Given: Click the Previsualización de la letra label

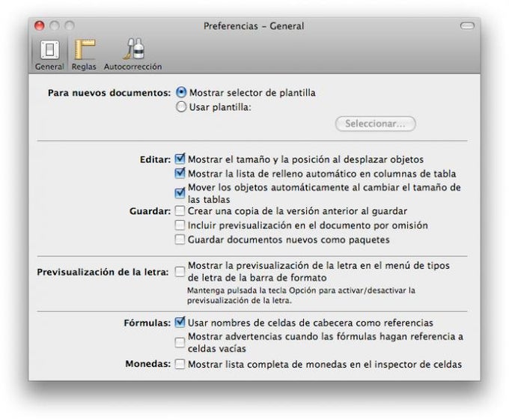Looking at the screenshot, I should pos(103,272).
